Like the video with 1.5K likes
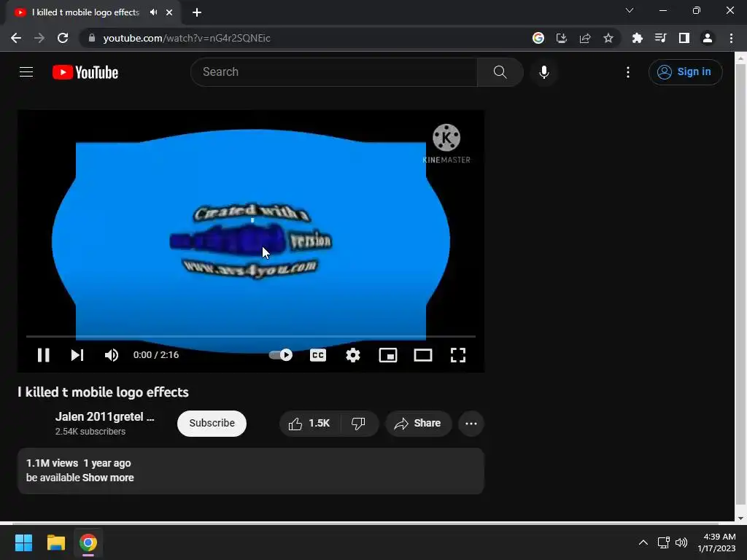 [309, 424]
